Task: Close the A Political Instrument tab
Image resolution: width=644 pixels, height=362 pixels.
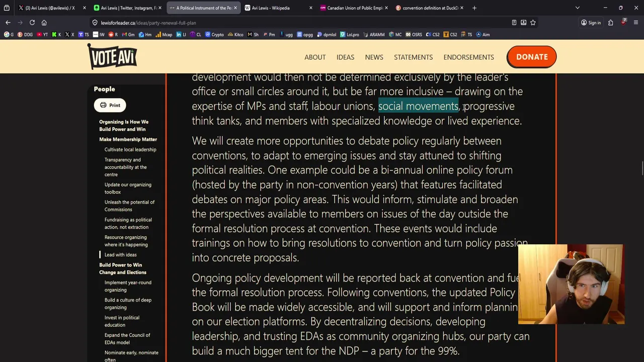Action: click(235, 8)
